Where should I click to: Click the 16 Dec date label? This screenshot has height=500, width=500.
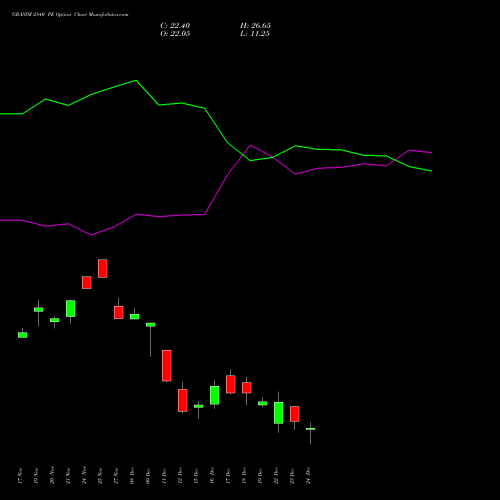tap(212, 476)
